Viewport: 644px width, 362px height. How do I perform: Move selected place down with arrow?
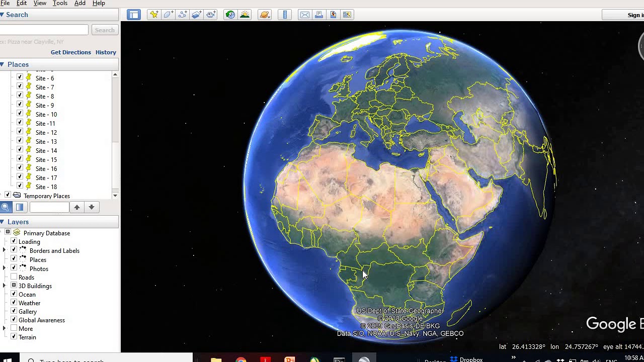[x=92, y=207]
